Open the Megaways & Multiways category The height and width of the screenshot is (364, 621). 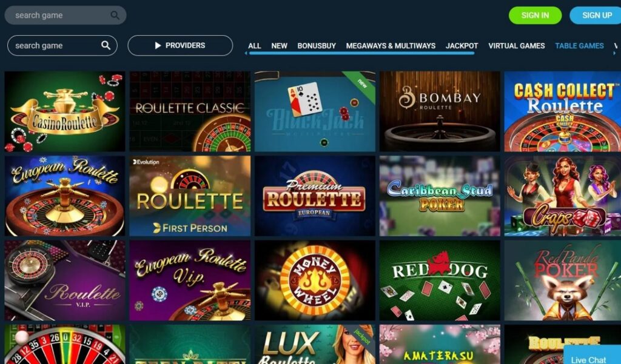(x=391, y=46)
